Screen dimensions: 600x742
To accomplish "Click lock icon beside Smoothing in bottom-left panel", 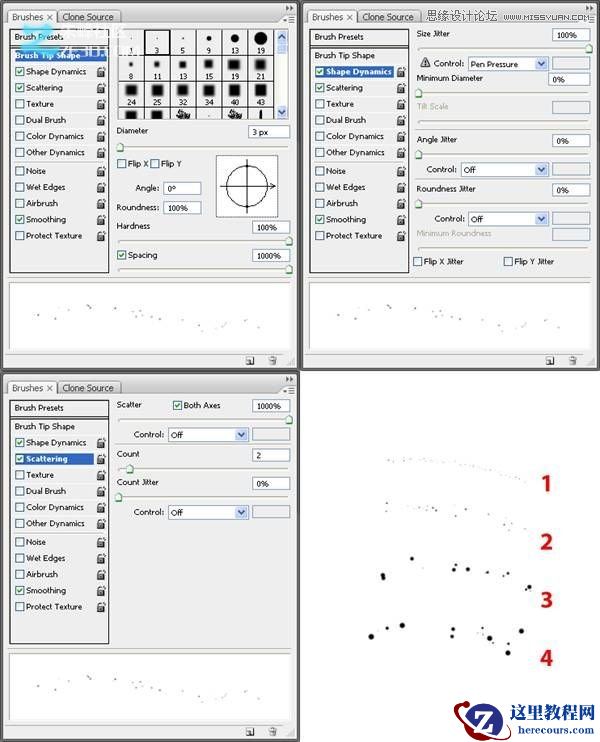I will coord(101,591).
